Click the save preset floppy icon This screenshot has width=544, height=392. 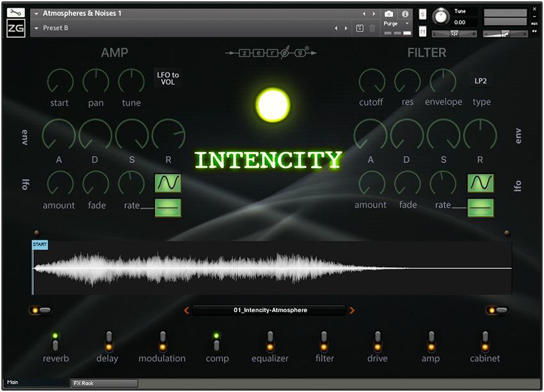(x=360, y=28)
